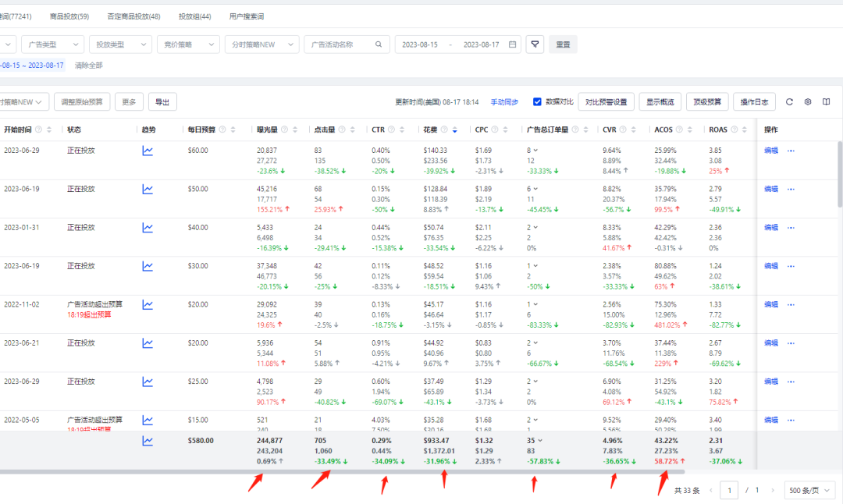This screenshot has height=504, width=843.
Task: Switch to the 否定商品投放(48) tab
Action: [x=134, y=16]
